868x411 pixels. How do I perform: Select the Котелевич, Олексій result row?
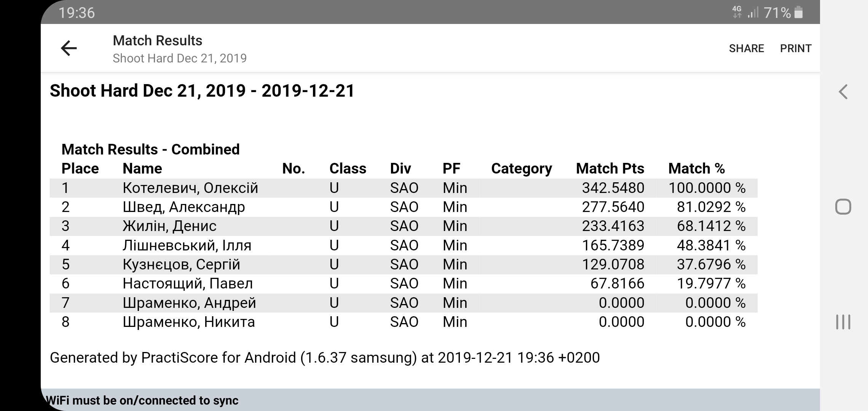(190, 188)
